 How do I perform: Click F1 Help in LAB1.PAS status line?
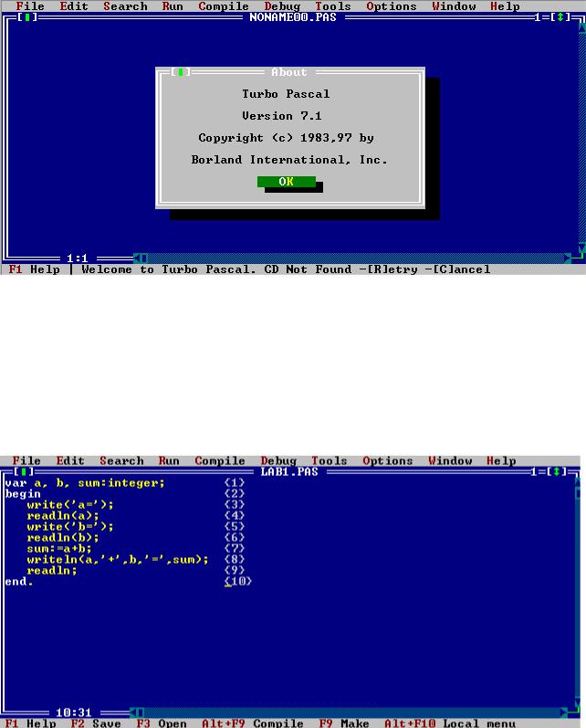31,723
